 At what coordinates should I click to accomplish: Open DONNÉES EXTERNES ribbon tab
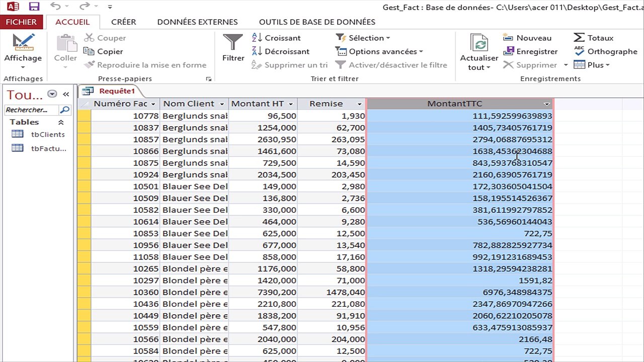pyautogui.click(x=197, y=22)
